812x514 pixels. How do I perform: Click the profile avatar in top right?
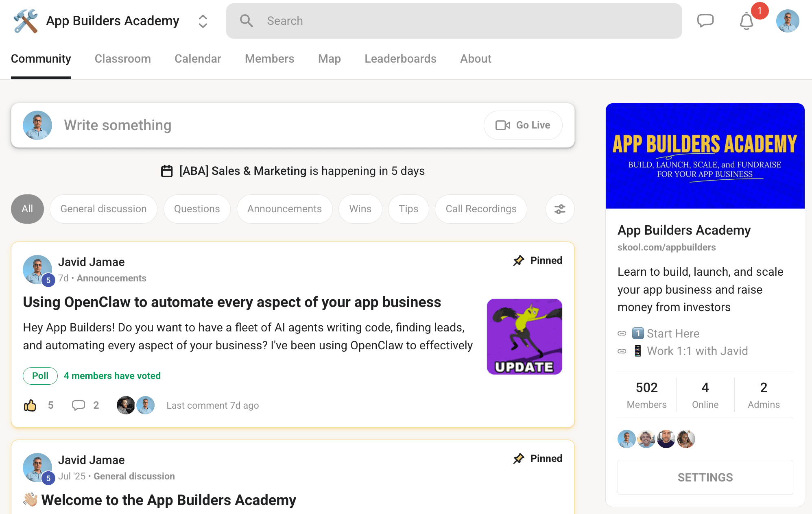(x=788, y=21)
